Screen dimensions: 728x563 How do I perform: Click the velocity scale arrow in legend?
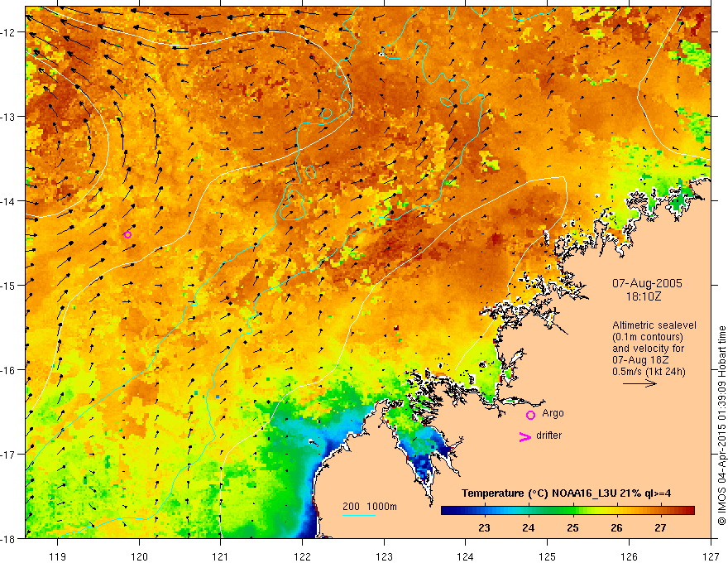click(639, 383)
